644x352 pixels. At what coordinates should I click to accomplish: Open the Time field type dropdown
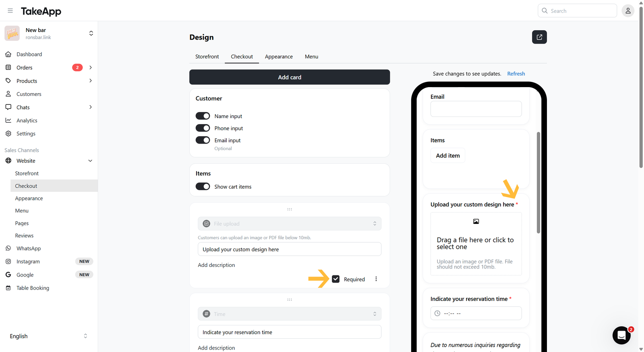290,314
